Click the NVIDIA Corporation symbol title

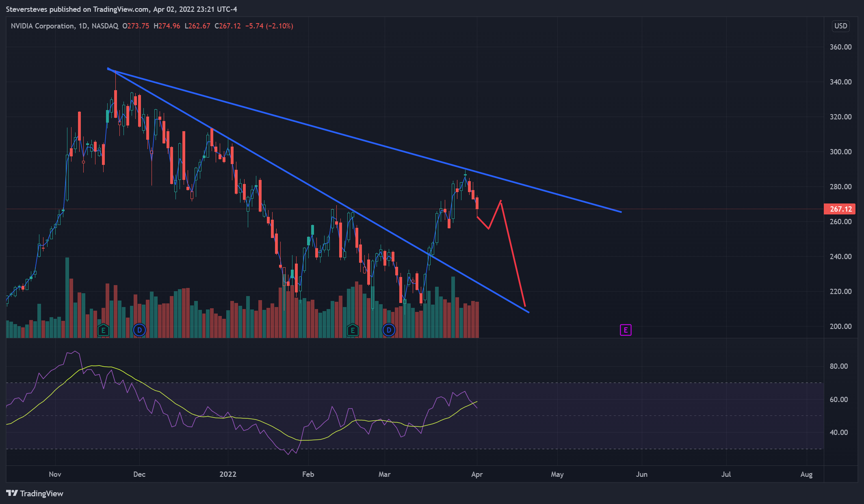pos(43,26)
